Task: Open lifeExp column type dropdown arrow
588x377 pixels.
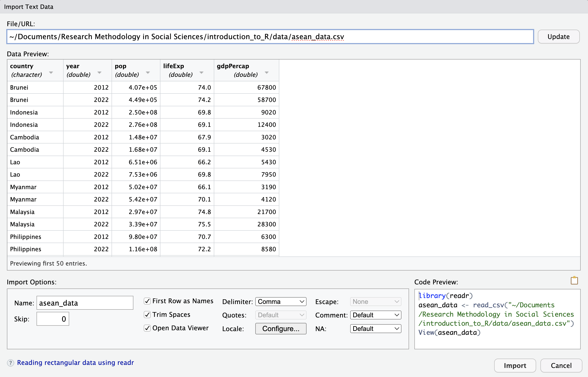Action: pyautogui.click(x=201, y=73)
